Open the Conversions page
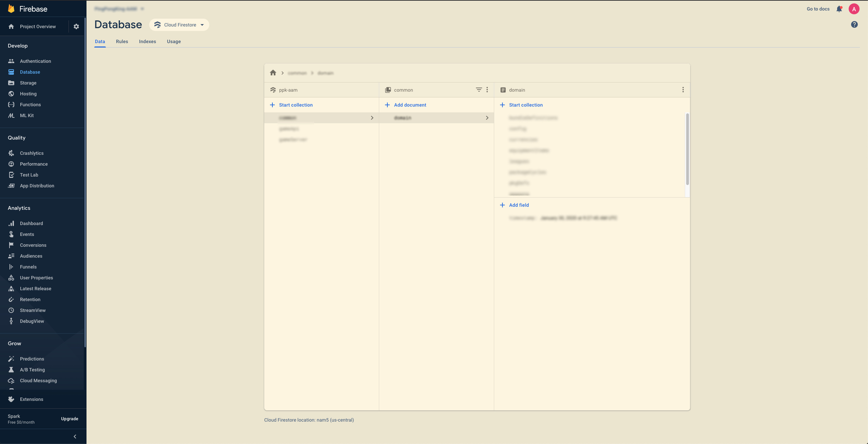The width and height of the screenshot is (868, 444). coord(33,245)
